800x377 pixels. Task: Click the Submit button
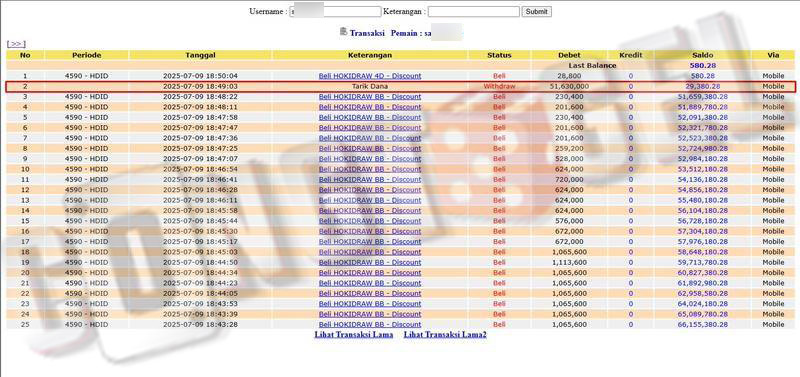click(536, 11)
